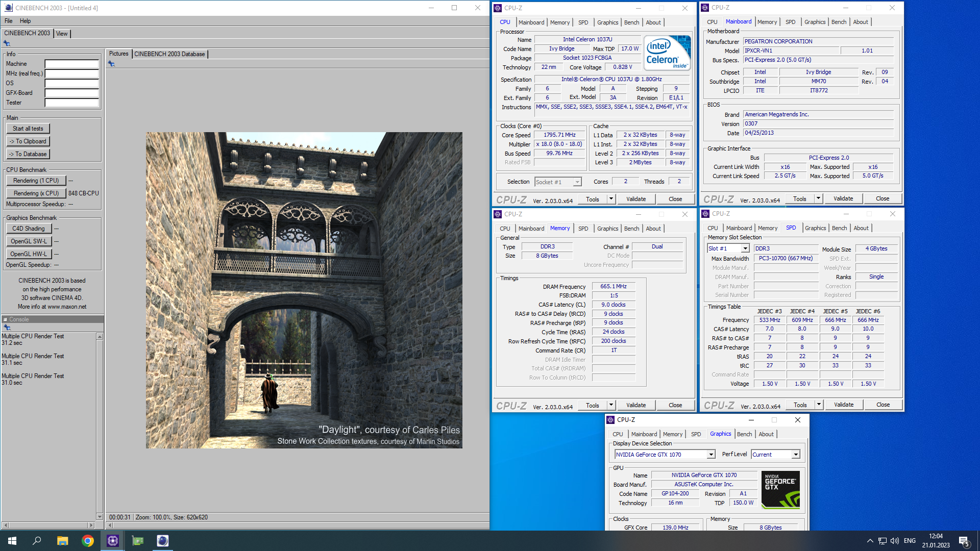The width and height of the screenshot is (980, 551).
Task: Open Windows Start menu
Action: click(12, 541)
